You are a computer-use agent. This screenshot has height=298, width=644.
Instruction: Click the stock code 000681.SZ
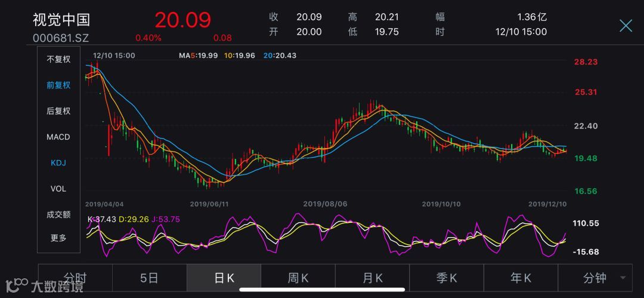click(61, 38)
